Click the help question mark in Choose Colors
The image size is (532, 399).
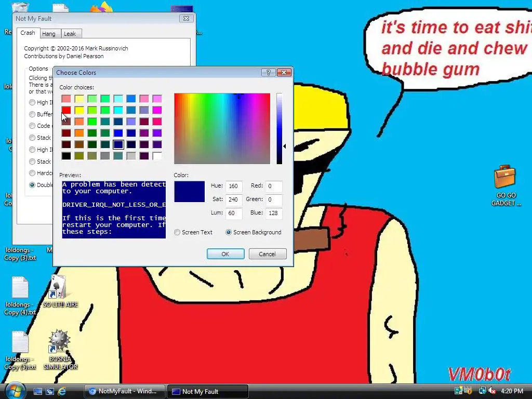coord(269,72)
